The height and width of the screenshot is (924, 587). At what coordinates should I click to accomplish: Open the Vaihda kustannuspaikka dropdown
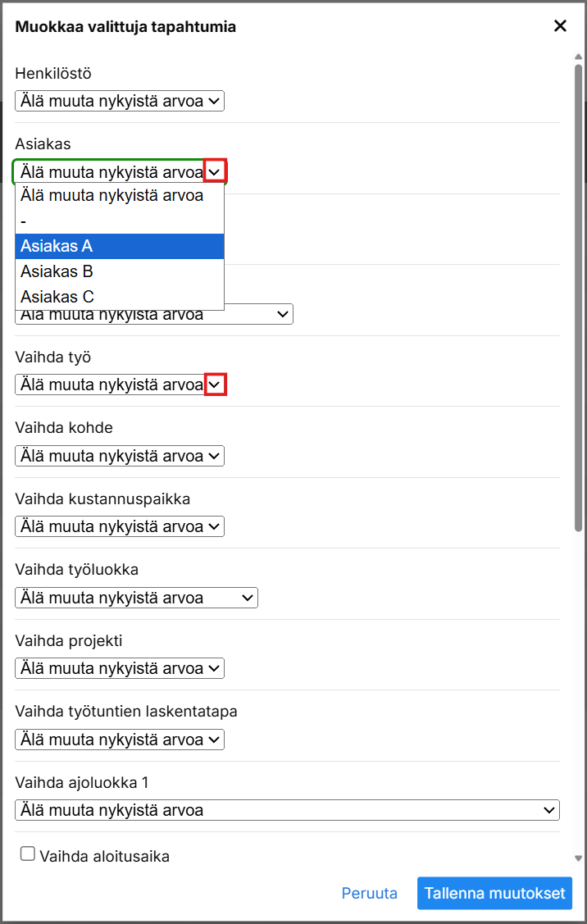tap(119, 526)
